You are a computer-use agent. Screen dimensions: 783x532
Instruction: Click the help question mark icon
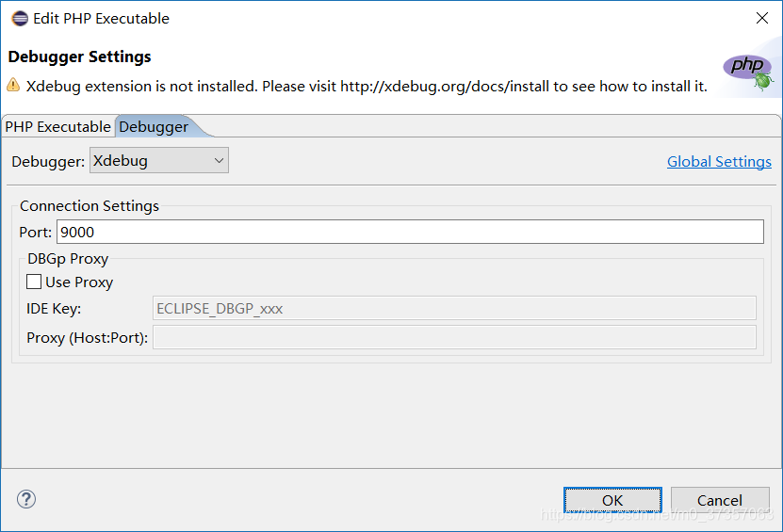pyautogui.click(x=26, y=499)
